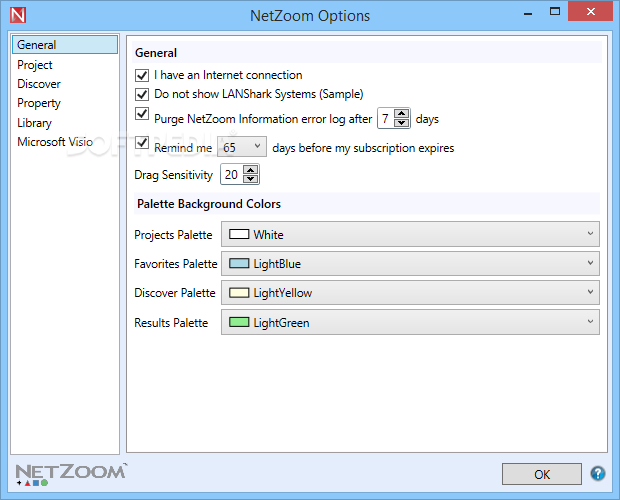Toggle Purge NetZoom Information error log checkbox
The height and width of the screenshot is (500, 620).
click(142, 114)
